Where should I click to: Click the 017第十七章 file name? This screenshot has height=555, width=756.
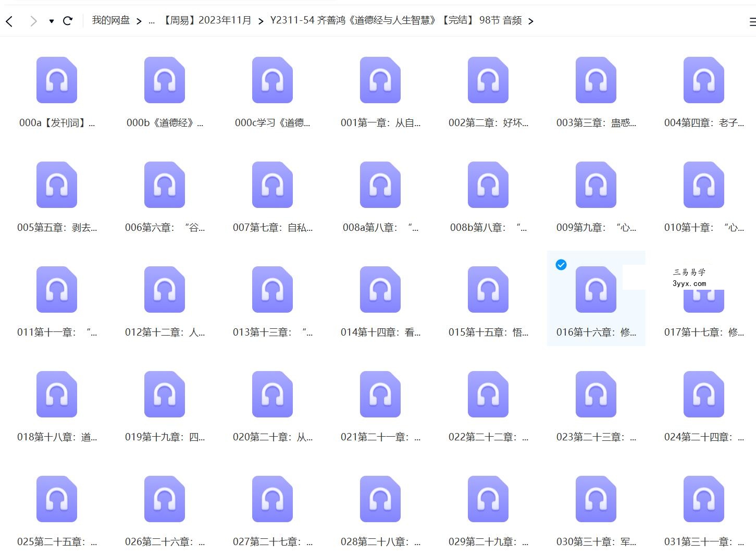pyautogui.click(x=704, y=332)
